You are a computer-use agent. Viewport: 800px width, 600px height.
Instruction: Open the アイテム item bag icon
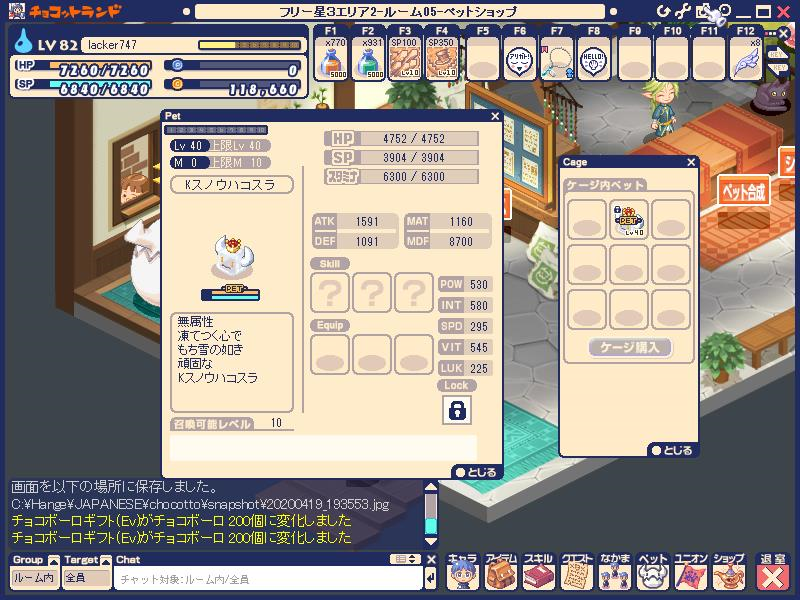501,573
